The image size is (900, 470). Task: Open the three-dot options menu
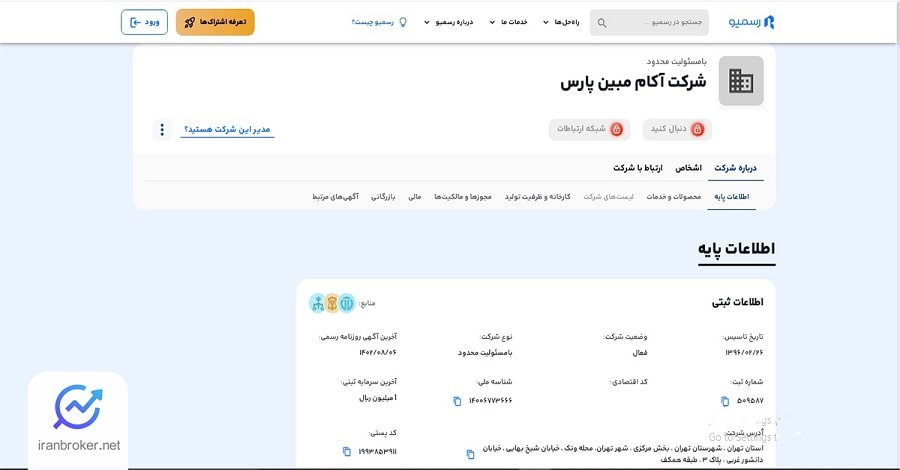(163, 130)
